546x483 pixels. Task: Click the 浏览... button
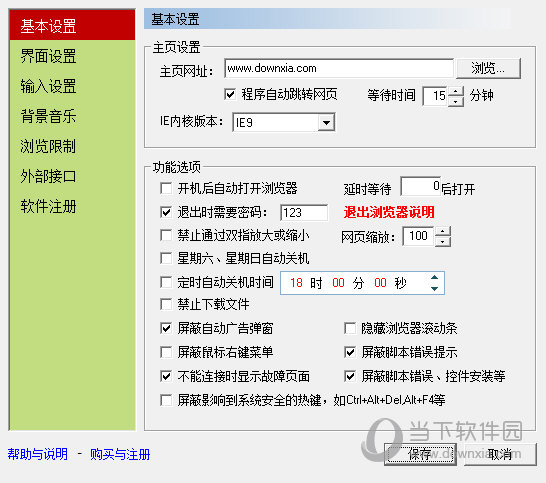coord(488,68)
